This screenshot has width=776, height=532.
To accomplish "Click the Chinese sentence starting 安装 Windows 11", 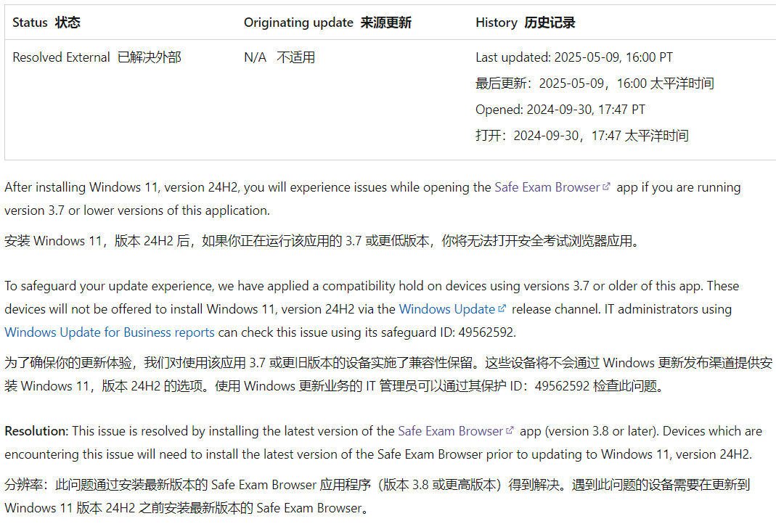I will coord(323,241).
